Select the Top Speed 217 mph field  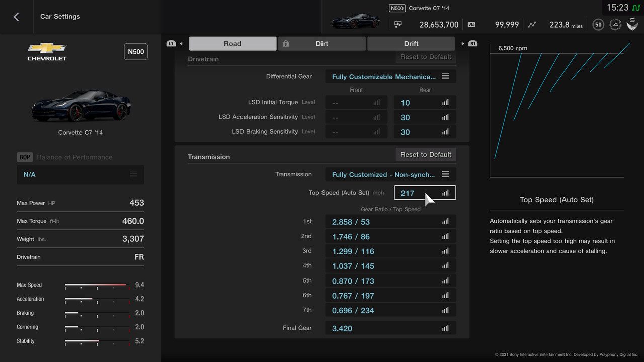tap(425, 193)
